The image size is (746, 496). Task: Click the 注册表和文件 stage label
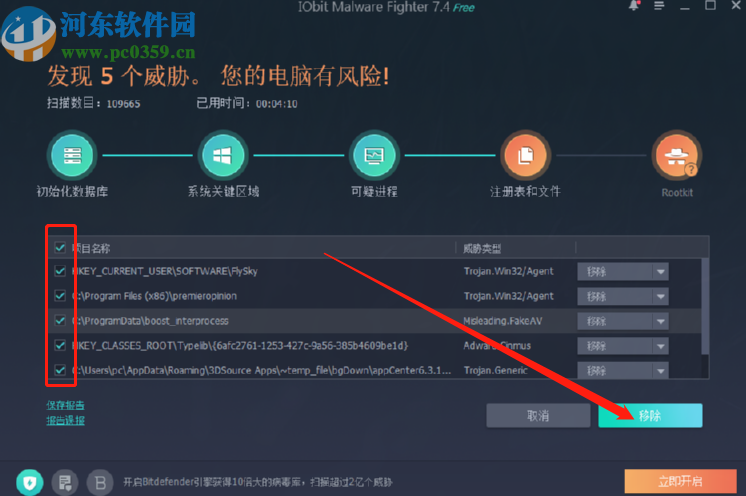coord(526,192)
